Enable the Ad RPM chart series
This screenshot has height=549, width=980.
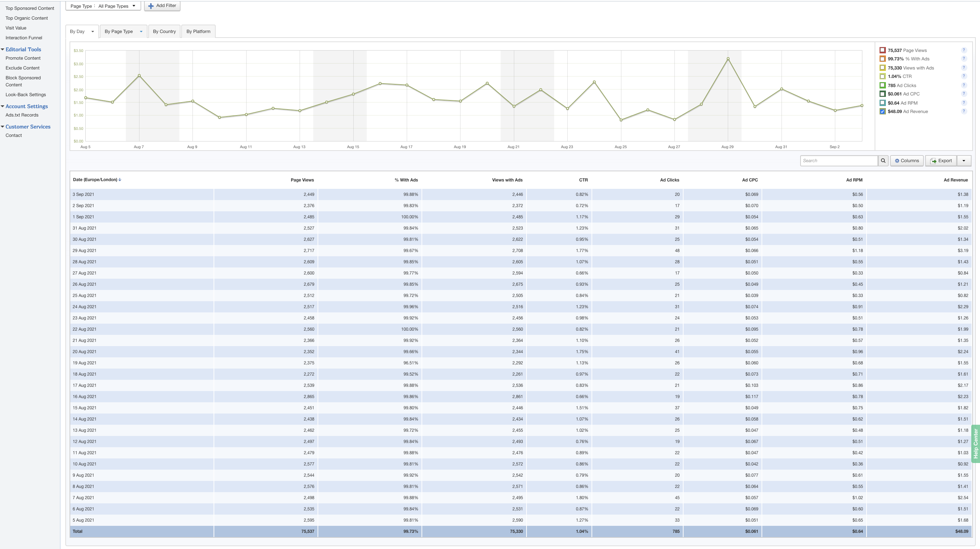882,103
